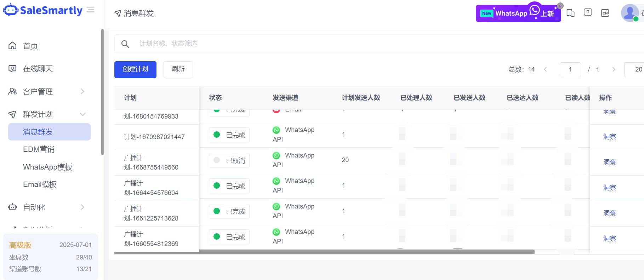Click the horizontal table scrollbar
Screen dimensions: 644x280
point(324,252)
